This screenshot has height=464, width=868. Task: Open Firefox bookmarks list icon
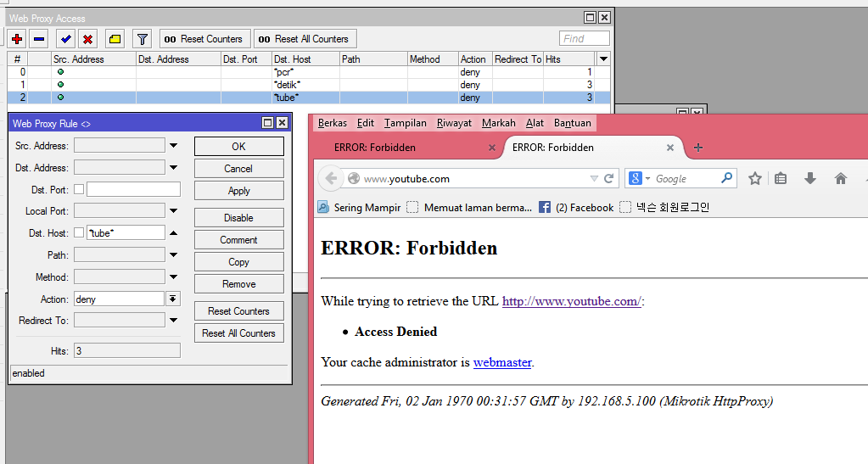click(781, 178)
